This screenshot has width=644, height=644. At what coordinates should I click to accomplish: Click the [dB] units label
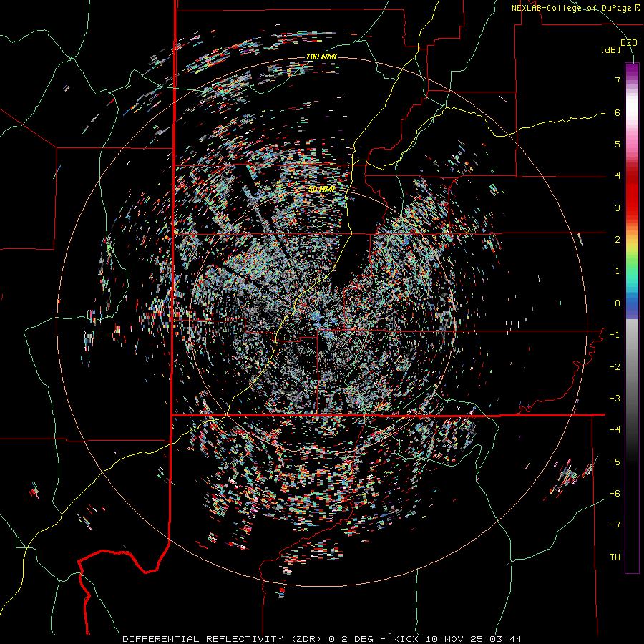[x=611, y=50]
